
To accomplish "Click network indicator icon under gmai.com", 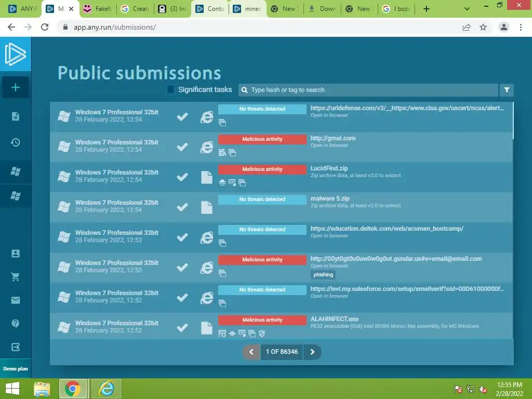I will tap(222, 153).
